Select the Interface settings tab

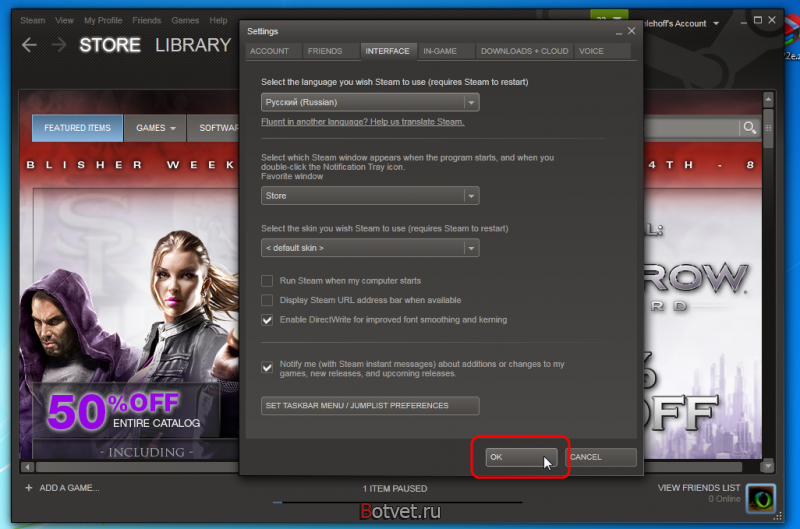(387, 51)
